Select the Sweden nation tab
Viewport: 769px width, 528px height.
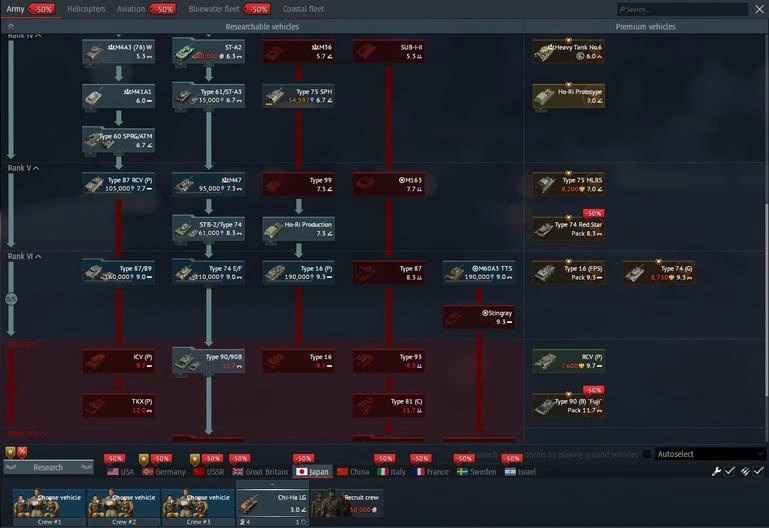click(x=477, y=472)
